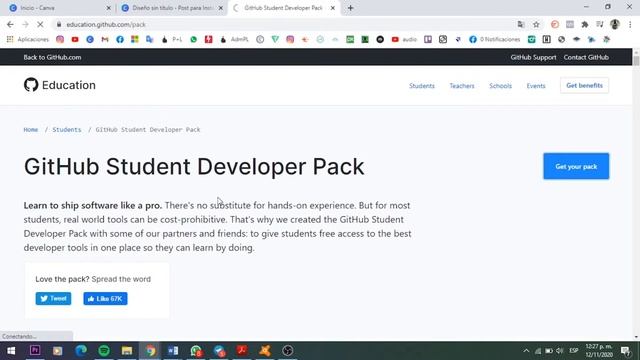Click the Get benefits button

click(x=584, y=85)
